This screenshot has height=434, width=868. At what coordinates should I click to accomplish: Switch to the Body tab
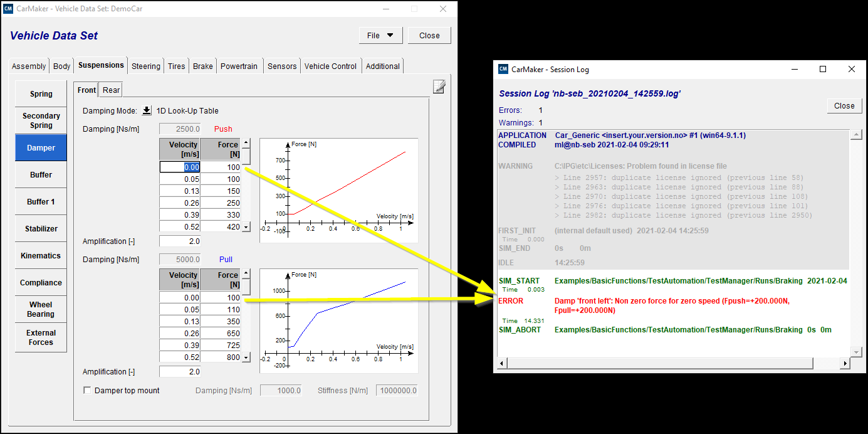[x=62, y=66]
